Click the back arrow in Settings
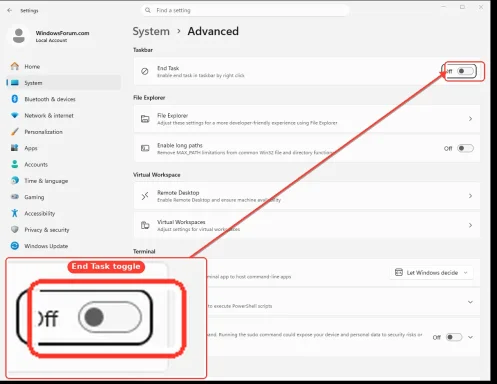 [x=9, y=10]
